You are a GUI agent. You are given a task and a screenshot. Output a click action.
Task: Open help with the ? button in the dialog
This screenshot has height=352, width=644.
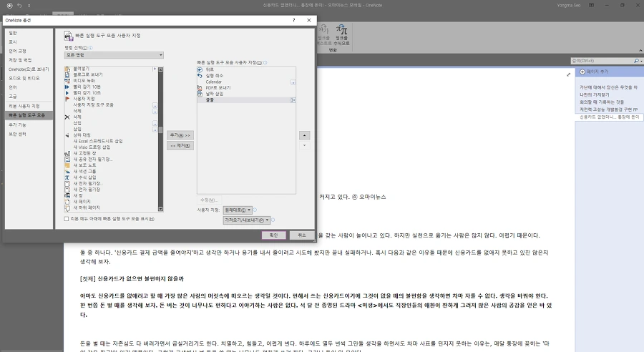293,20
